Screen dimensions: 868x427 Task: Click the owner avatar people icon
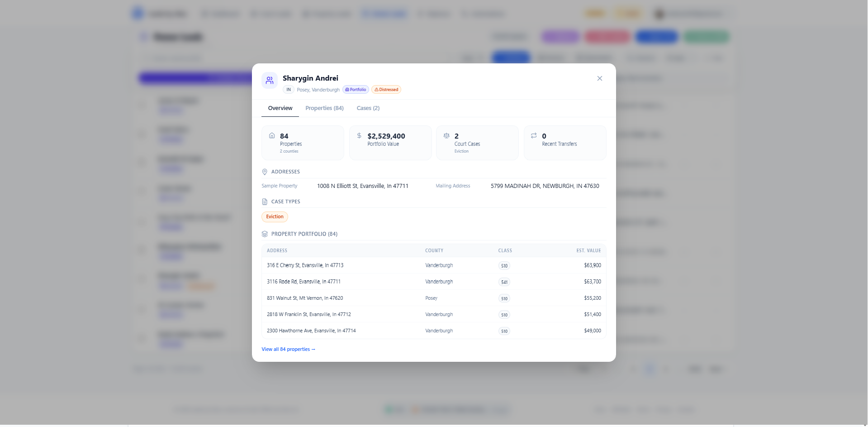270,81
